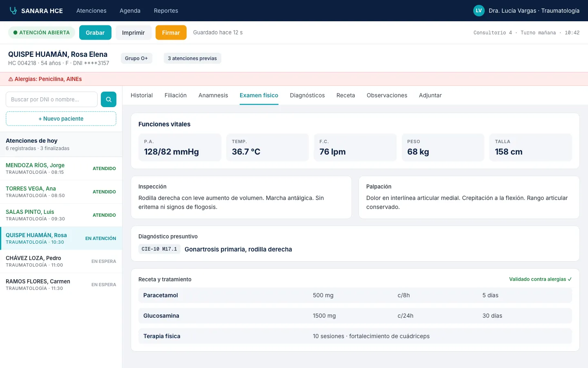The image size is (588, 368).
Task: Select the Glucosamina prescription row
Action: 355,316
